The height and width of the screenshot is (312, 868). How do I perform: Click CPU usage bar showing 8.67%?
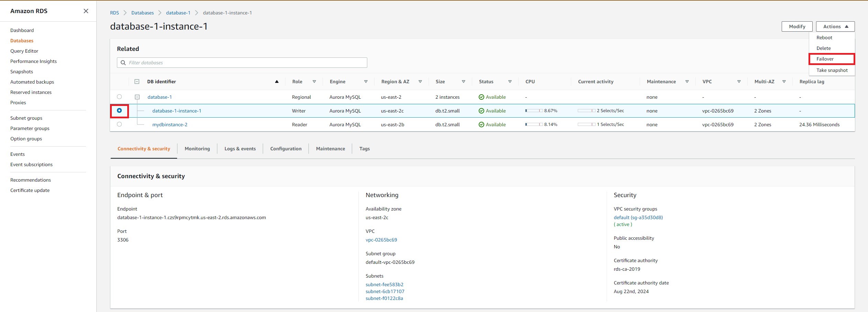coord(534,111)
